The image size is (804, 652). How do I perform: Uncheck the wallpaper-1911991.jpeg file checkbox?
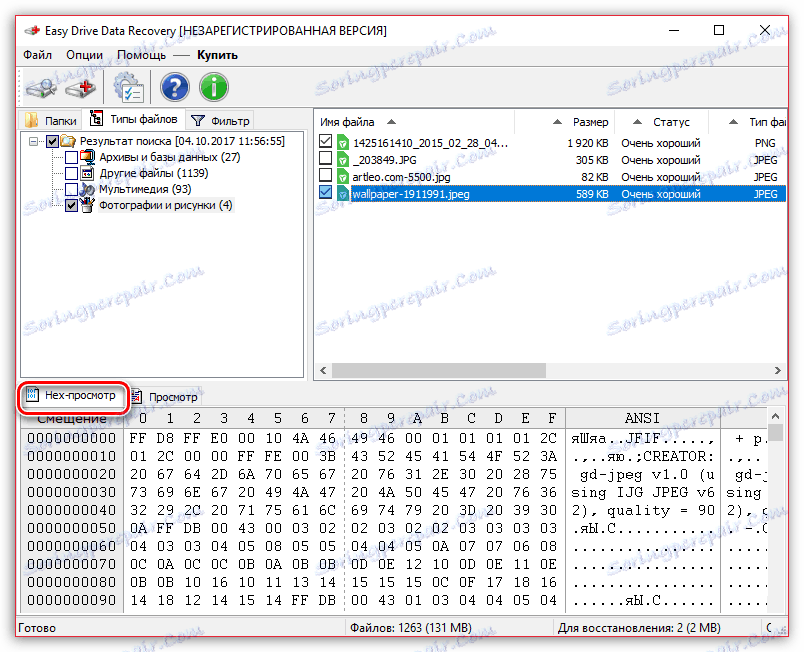pos(326,192)
